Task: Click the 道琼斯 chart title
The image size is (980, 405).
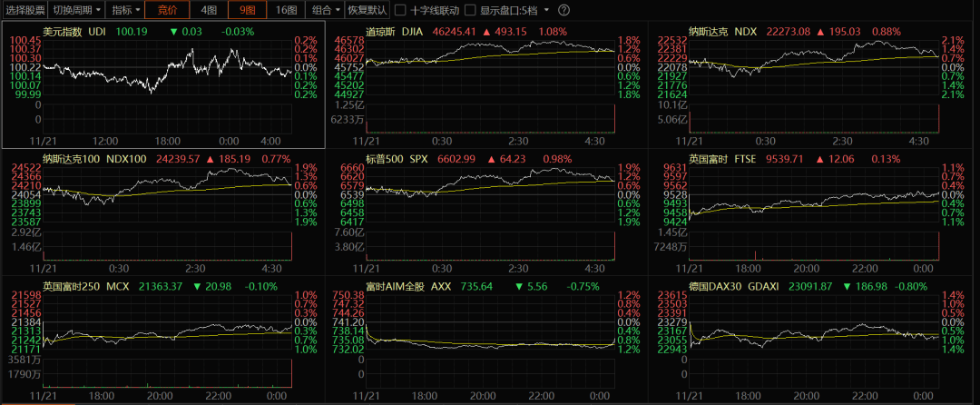Action: pyautogui.click(x=380, y=31)
